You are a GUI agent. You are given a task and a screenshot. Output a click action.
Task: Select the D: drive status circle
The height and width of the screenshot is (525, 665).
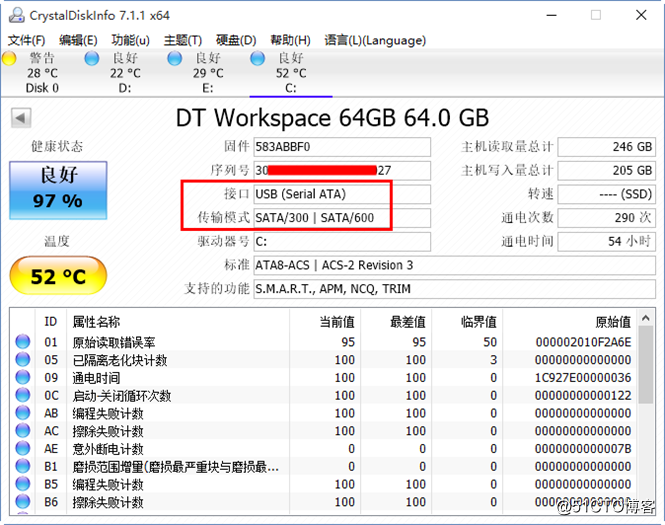(92, 59)
